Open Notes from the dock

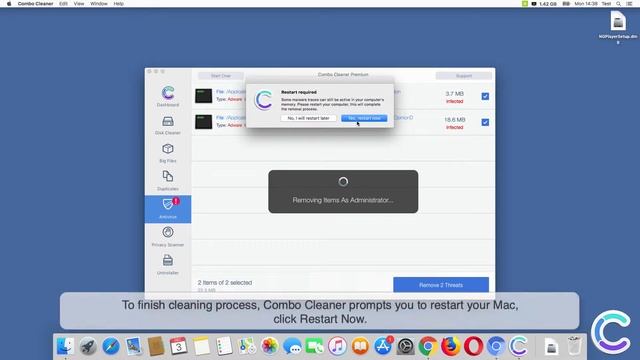[x=201, y=346]
